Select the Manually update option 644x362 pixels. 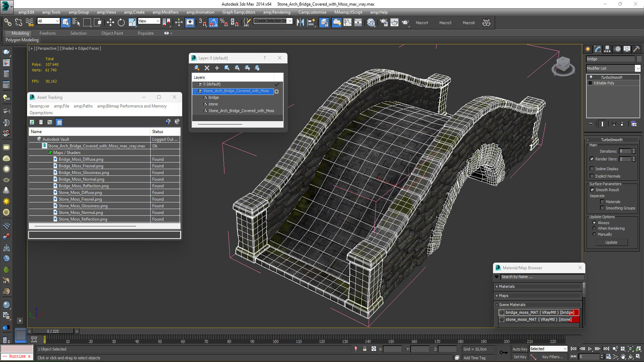pos(594,234)
